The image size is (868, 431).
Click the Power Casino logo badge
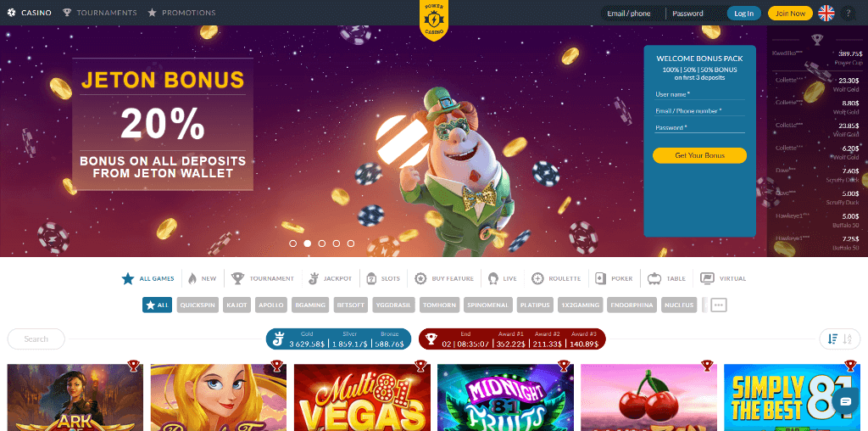[434, 20]
